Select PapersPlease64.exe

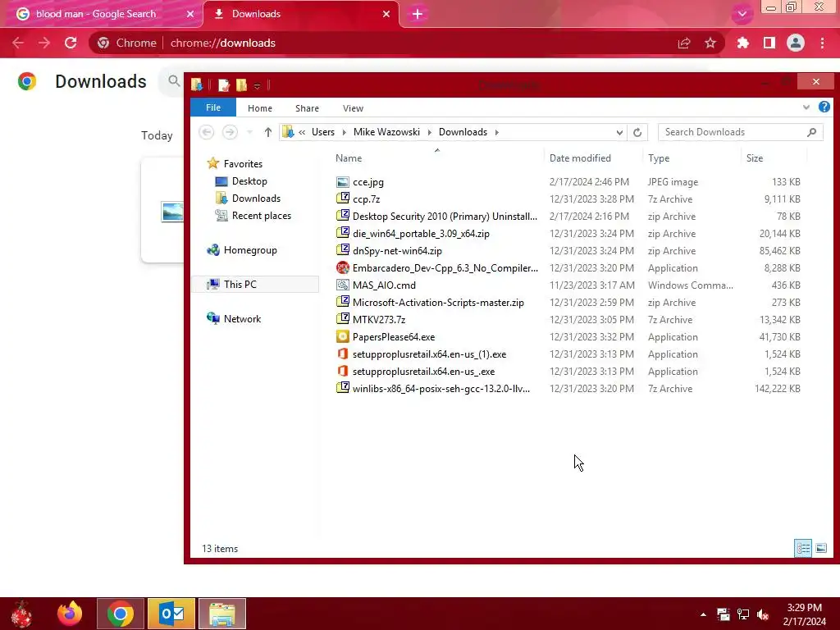(x=393, y=337)
